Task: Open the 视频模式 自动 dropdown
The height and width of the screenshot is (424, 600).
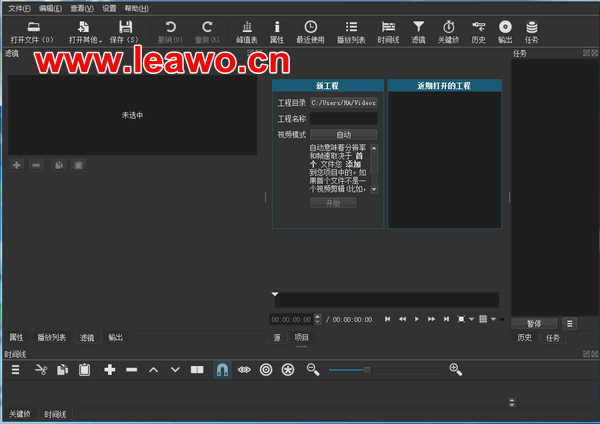Action: [x=344, y=135]
